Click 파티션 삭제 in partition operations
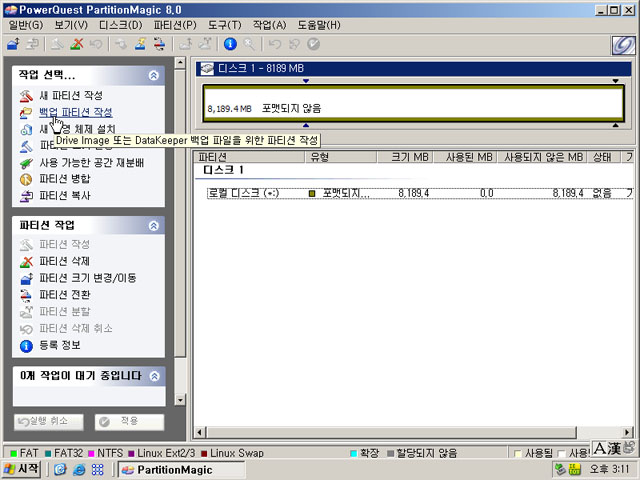This screenshot has width=640, height=480. coord(64,261)
